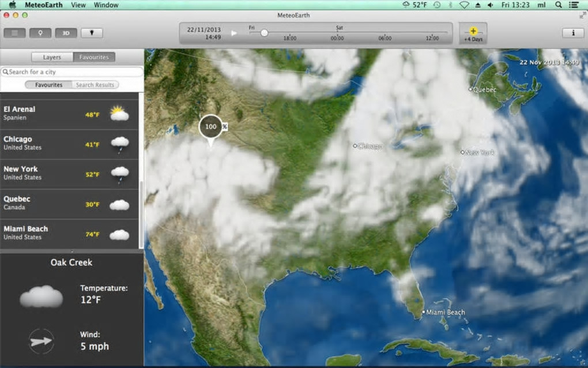
Task: Select Chicago in favourites list
Action: tap(69, 144)
